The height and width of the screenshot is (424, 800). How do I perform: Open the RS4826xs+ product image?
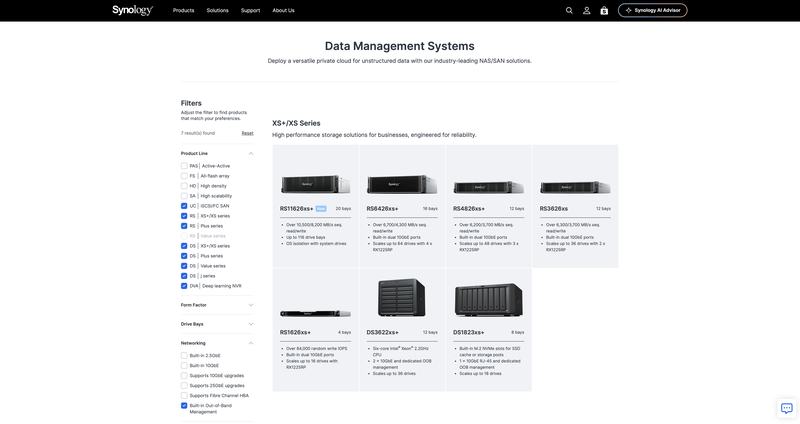pyautogui.click(x=489, y=187)
